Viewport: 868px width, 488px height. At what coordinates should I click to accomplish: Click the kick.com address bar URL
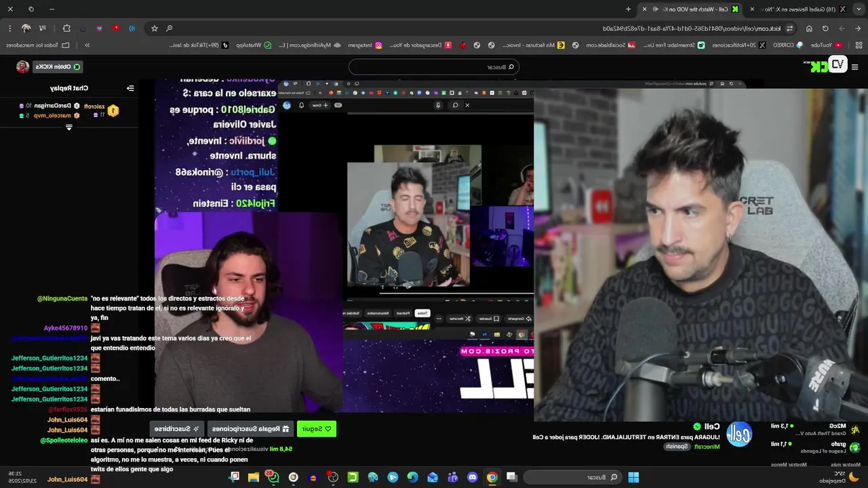pos(692,28)
